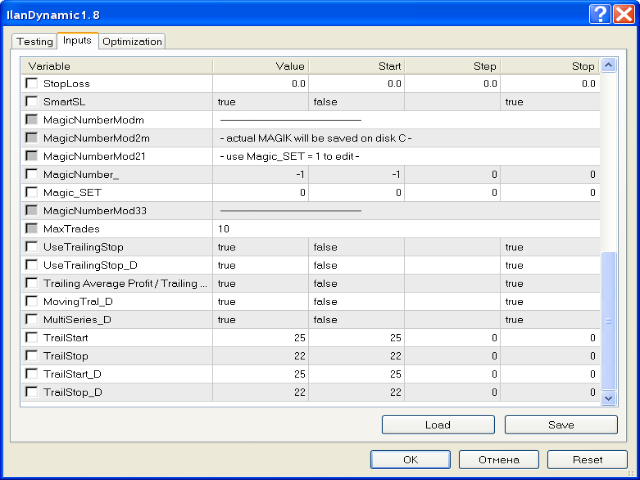The image size is (640, 480).
Task: Click the Step column header
Action: (452, 66)
